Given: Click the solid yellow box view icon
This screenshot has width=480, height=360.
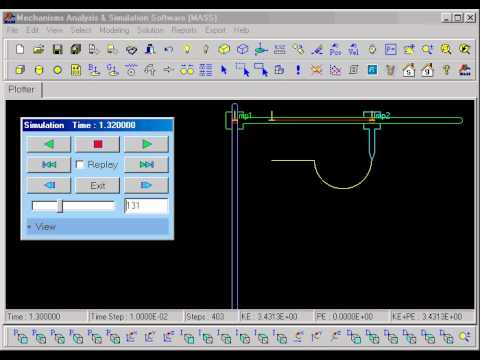Looking at the screenshot, I should click(x=224, y=50).
